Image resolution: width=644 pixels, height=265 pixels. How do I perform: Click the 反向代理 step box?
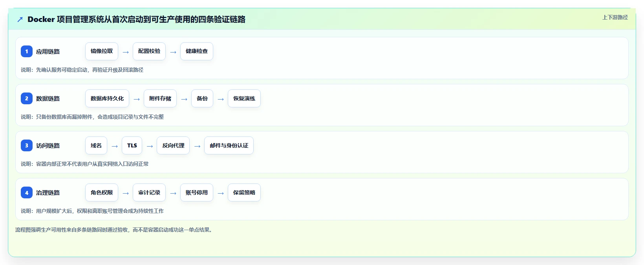tap(173, 145)
